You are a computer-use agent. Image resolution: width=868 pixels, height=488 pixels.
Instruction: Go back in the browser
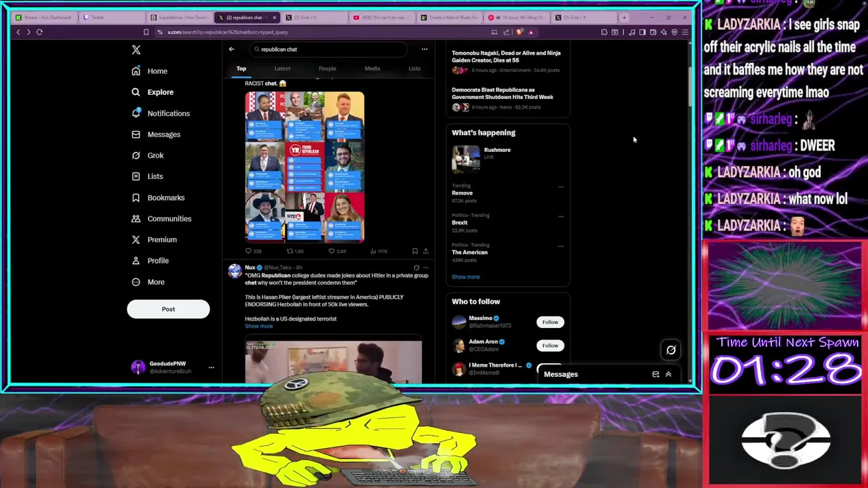coord(18,32)
